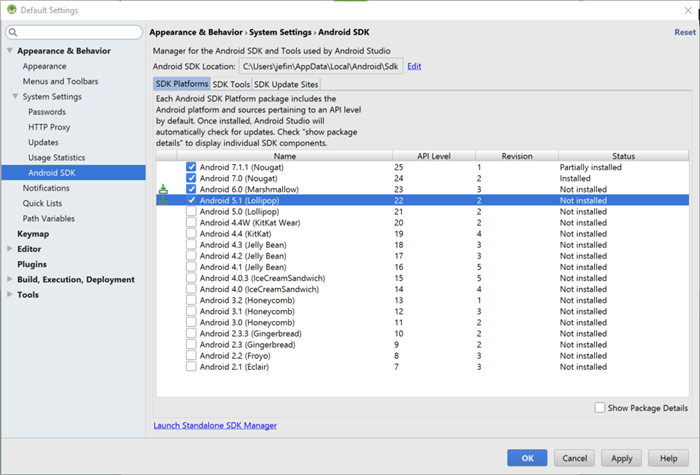Check Android 5.0 (Lollipop) checkbox
Viewport: 700px width, 475px height.
(191, 212)
